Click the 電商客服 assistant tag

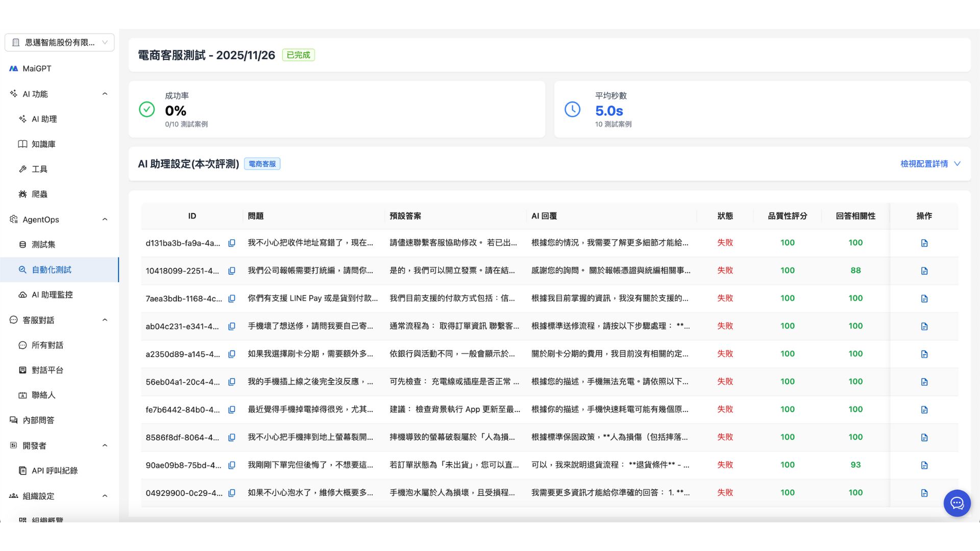tap(262, 164)
